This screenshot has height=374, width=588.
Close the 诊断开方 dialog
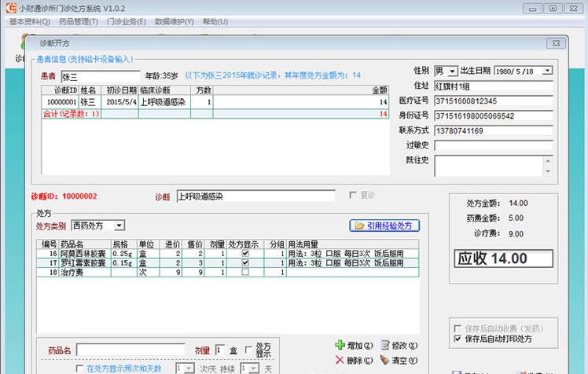click(x=556, y=43)
